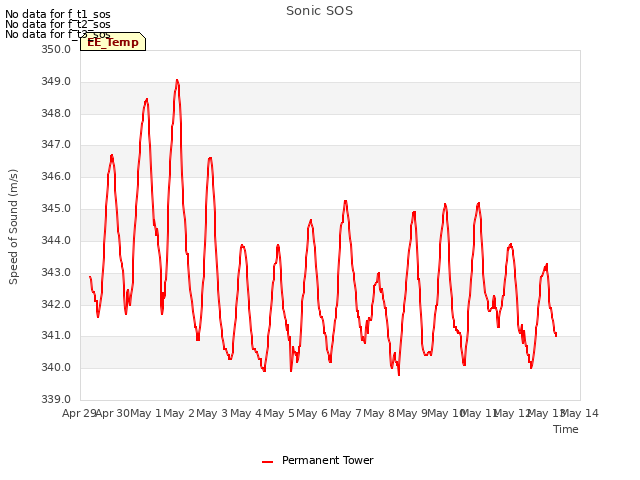640x480 pixels.
Task: Click the EE_Temp annotation label
Action: click(x=113, y=42)
